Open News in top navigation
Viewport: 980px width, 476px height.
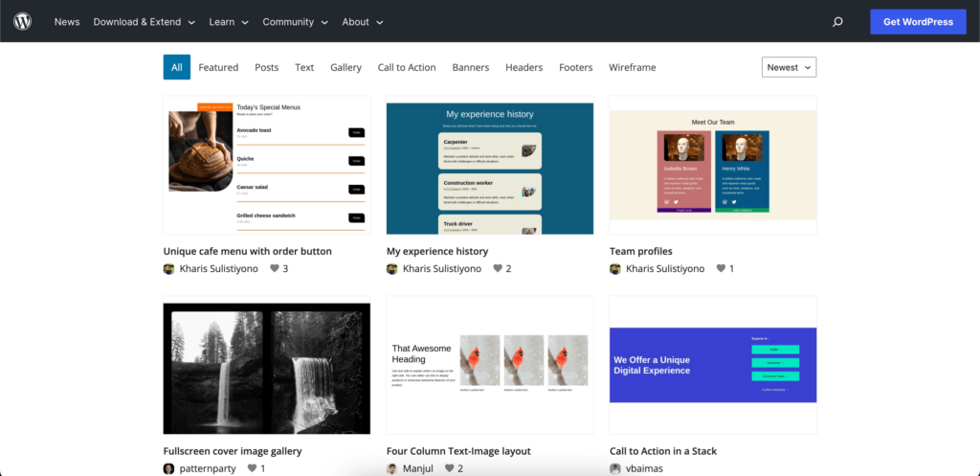(67, 22)
